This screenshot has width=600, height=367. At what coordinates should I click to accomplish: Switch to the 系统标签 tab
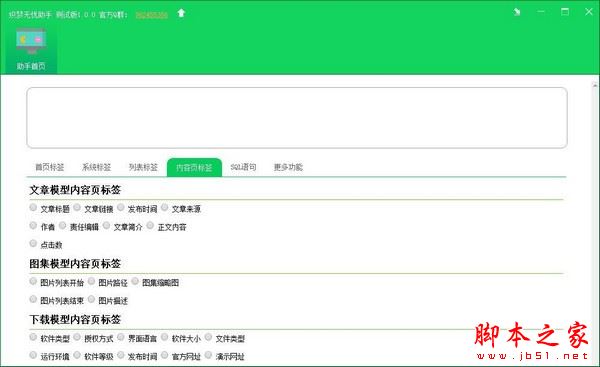(x=96, y=167)
